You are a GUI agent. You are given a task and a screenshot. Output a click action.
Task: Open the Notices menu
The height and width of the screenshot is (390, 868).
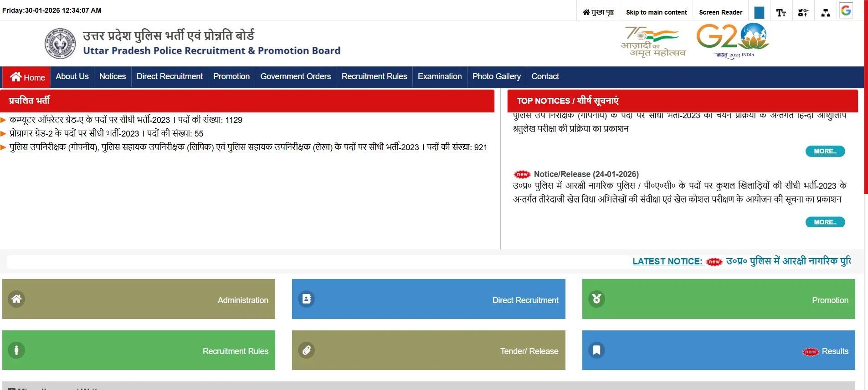tap(113, 76)
